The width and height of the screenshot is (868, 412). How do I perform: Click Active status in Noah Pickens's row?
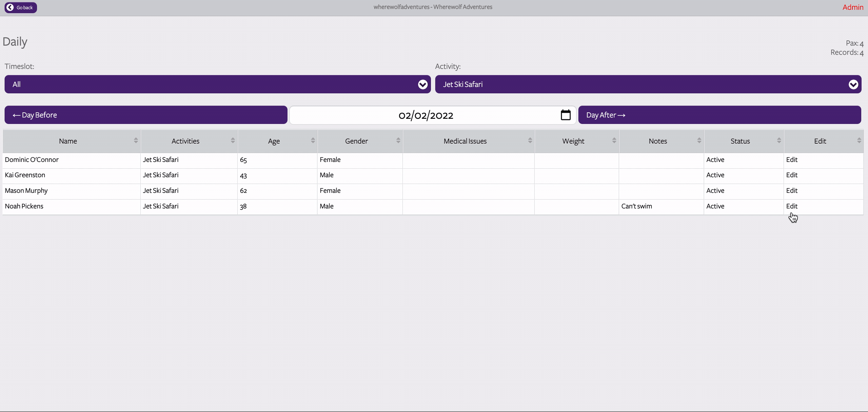pos(715,206)
